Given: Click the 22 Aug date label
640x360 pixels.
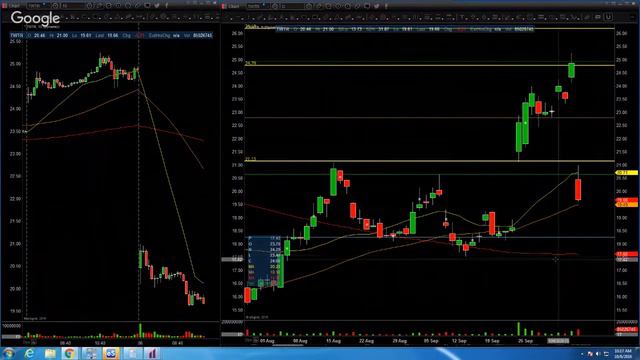Looking at the screenshot, I should coord(366,341).
